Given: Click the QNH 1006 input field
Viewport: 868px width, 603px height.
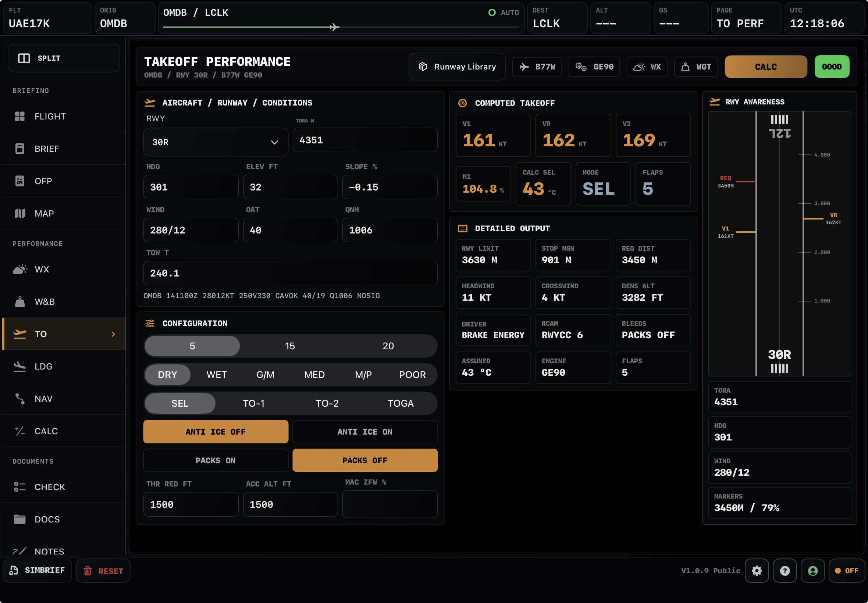Looking at the screenshot, I should [389, 230].
